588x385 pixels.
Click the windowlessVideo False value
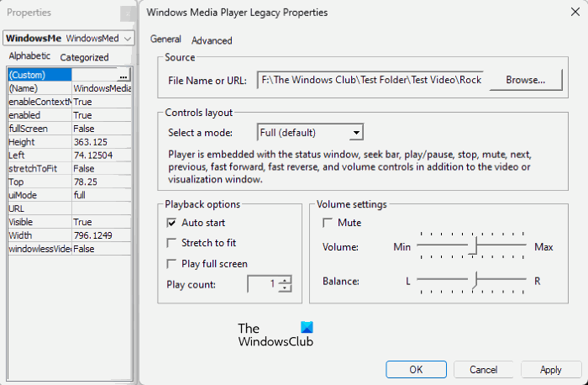click(102, 249)
